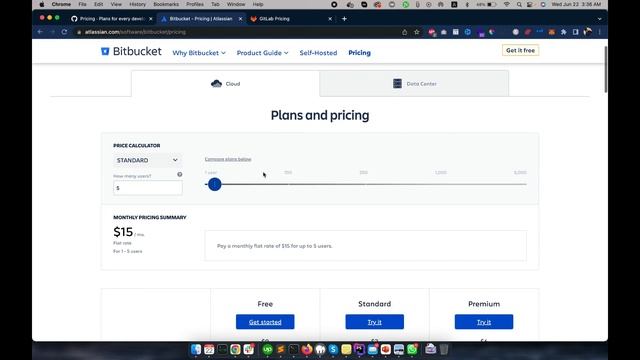Select the Data Center pricing tab
Viewport: 640px width, 360px height.
(x=414, y=84)
